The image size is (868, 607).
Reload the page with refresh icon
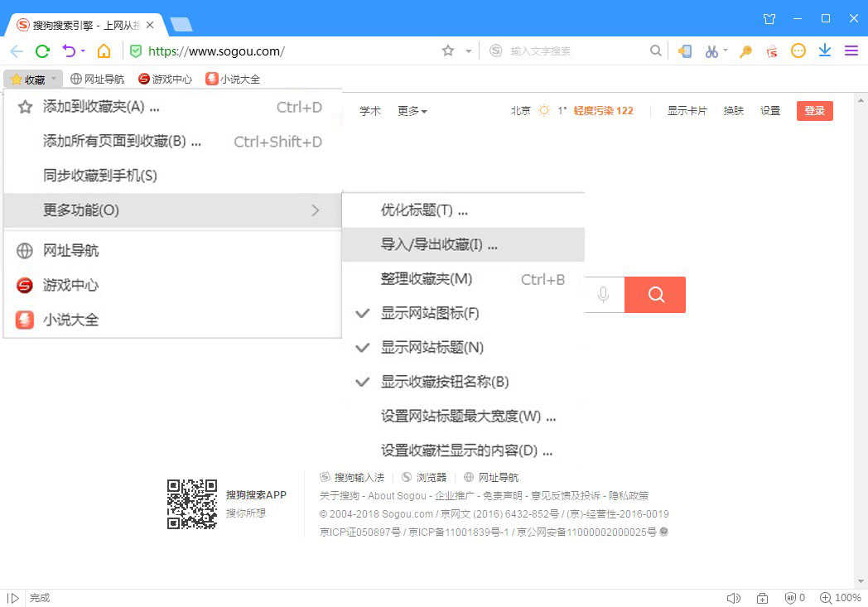click(42, 51)
